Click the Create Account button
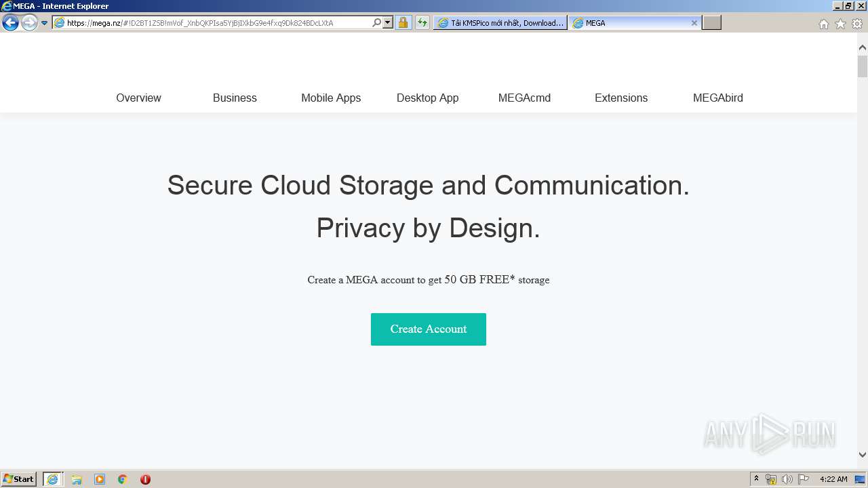Screen dimensions: 868x488 tap(429, 329)
